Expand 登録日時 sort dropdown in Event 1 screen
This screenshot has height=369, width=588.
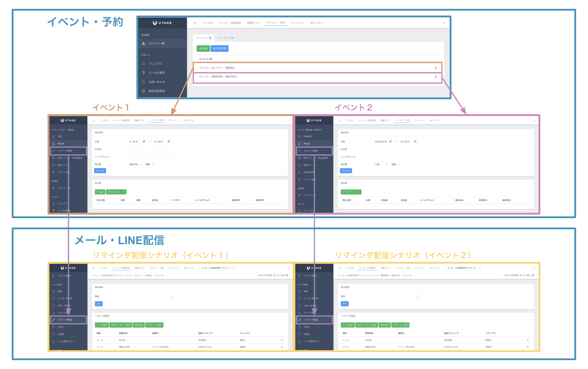pyautogui.click(x=135, y=164)
